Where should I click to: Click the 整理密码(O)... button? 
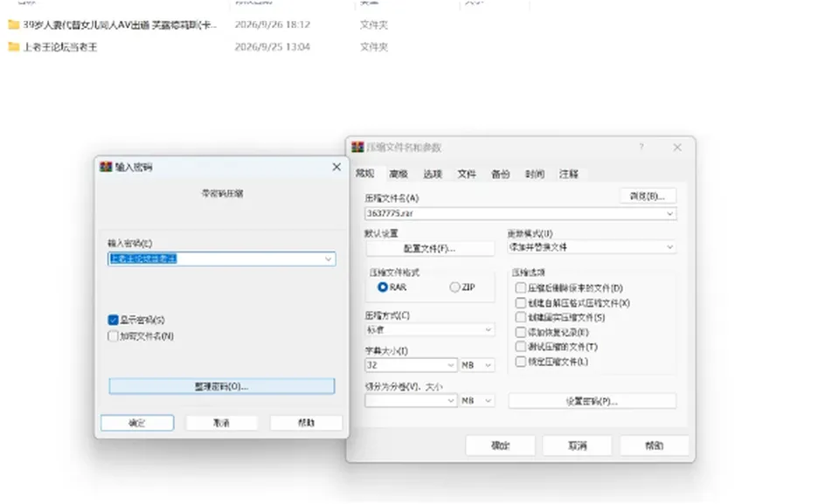(222, 386)
